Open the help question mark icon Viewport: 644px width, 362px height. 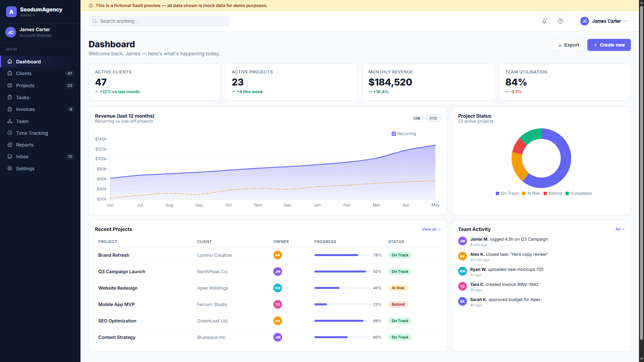point(560,21)
